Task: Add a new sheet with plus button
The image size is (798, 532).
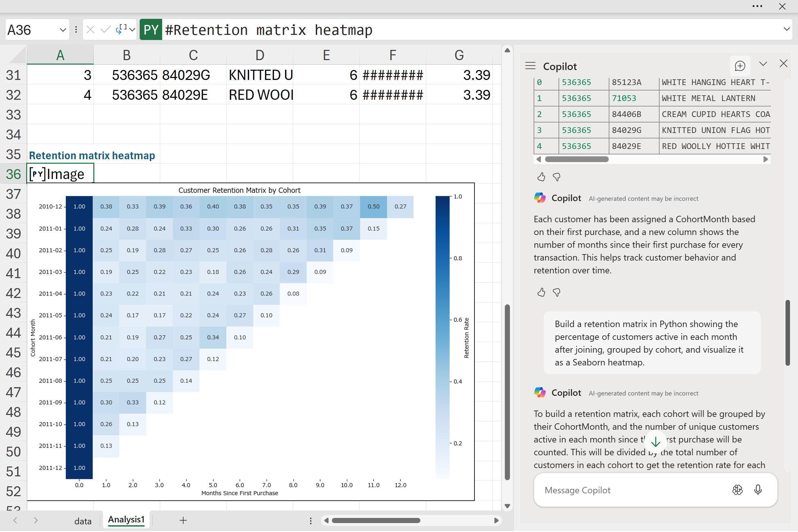Action: [x=183, y=520]
